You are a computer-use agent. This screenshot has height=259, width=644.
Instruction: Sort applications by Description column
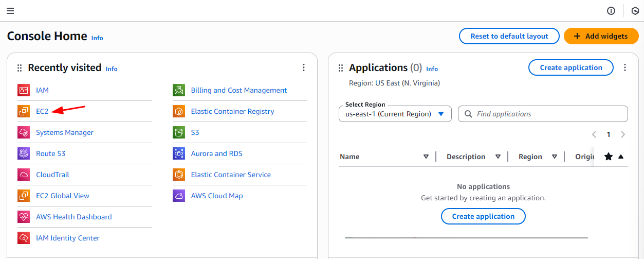coord(498,157)
